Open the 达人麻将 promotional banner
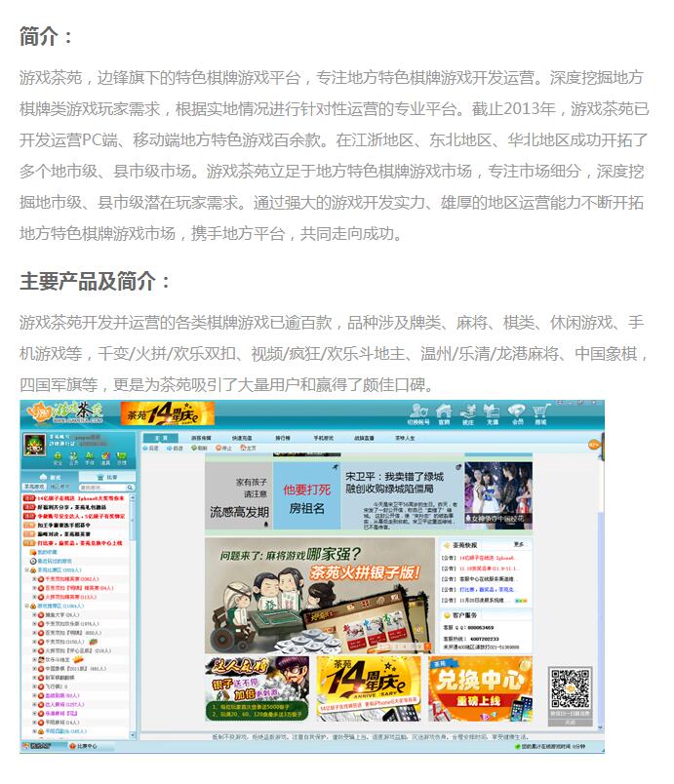This screenshot has height=784, width=674. pyautogui.click(x=257, y=689)
